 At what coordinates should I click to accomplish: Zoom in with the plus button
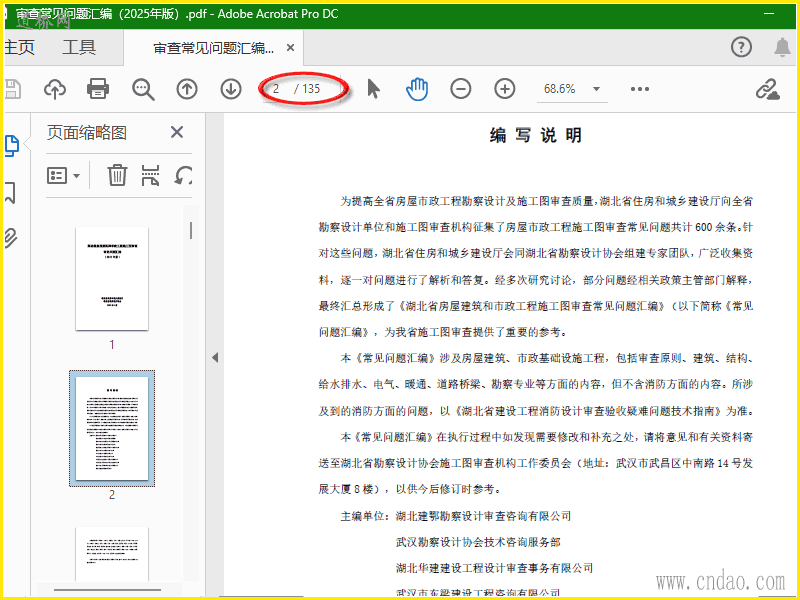tap(505, 89)
